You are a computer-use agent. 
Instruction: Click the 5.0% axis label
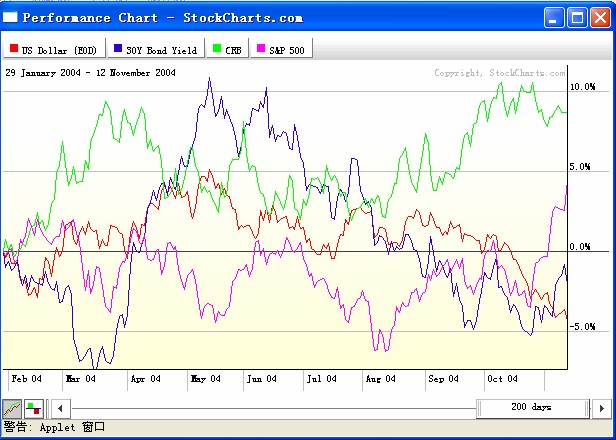click(580, 167)
